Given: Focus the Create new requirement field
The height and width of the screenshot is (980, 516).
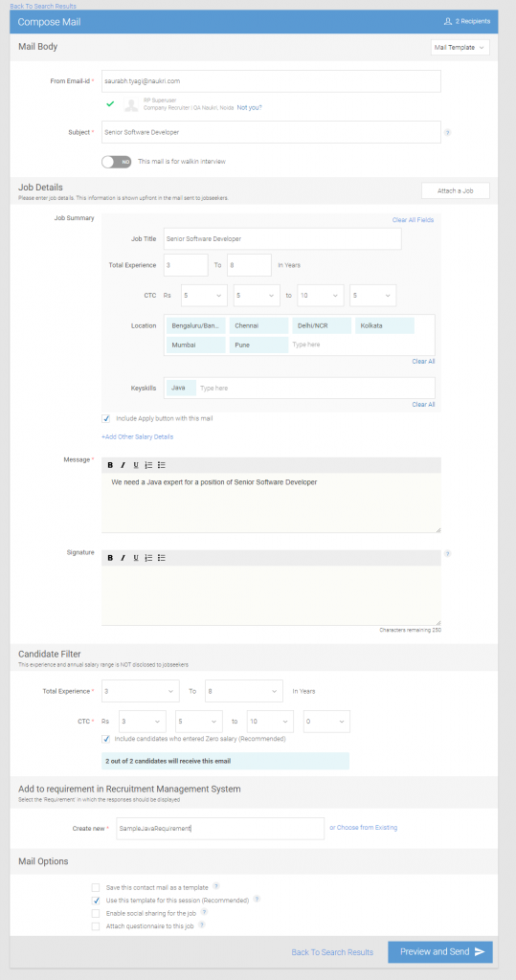Looking at the screenshot, I should click(x=220, y=828).
